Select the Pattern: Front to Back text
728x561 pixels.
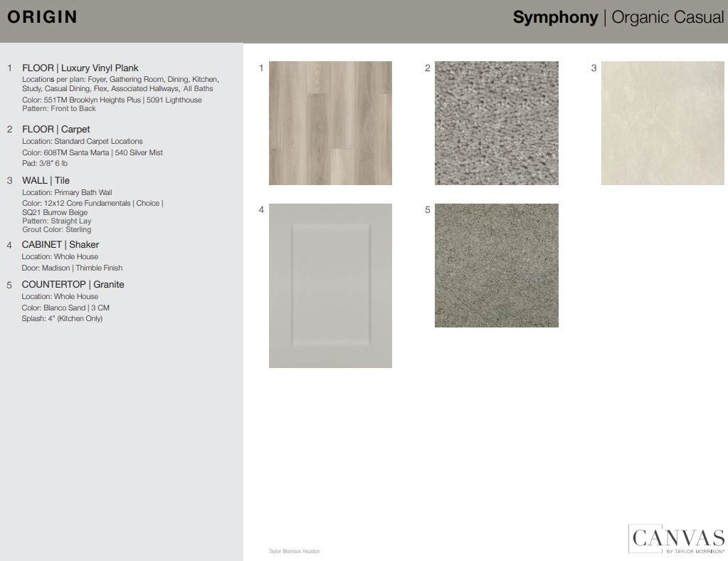[59, 109]
